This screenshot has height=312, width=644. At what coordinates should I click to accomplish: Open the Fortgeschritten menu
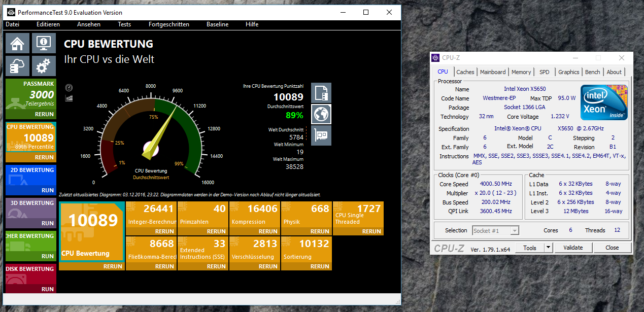click(x=169, y=24)
